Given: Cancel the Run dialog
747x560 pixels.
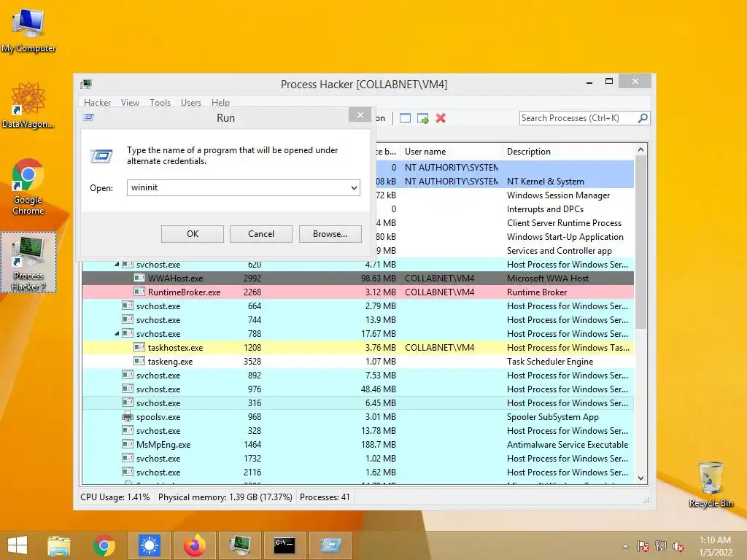Looking at the screenshot, I should pyautogui.click(x=261, y=234).
